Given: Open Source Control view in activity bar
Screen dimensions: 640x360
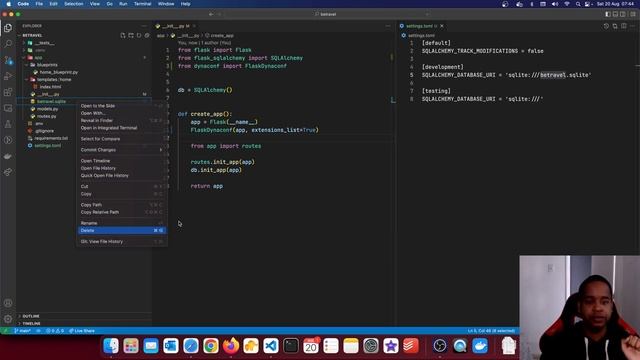Looking at the screenshot, I should click(8, 60).
